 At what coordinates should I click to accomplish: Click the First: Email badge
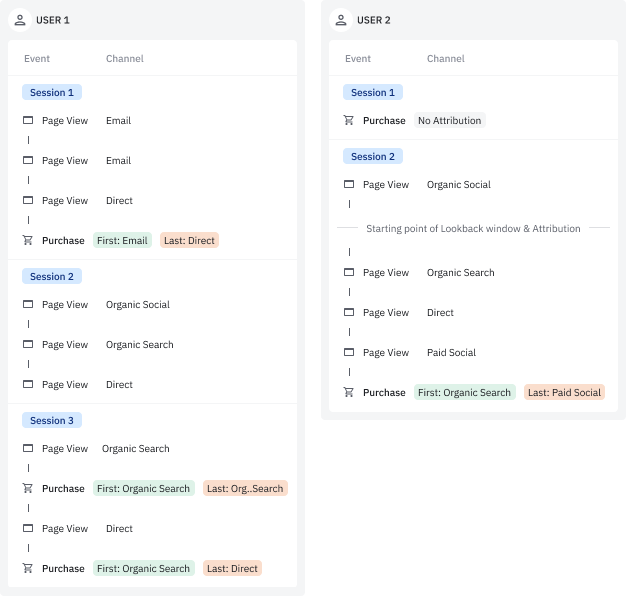122,241
